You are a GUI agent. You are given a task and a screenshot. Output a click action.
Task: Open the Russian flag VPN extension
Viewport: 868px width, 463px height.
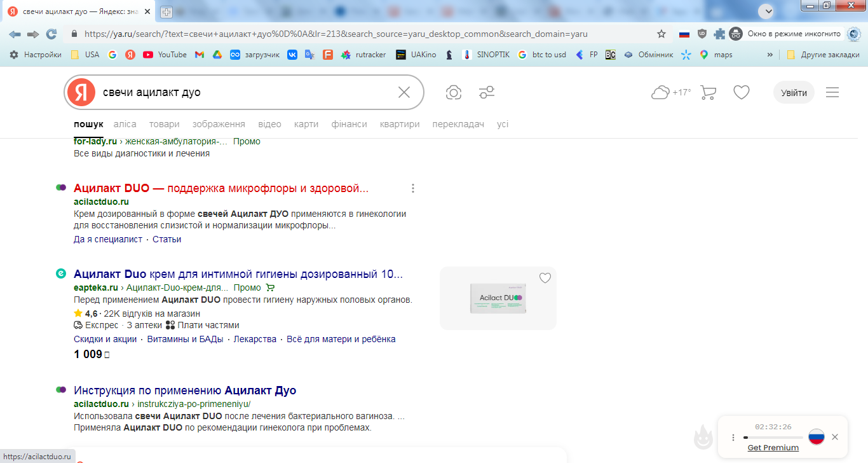click(x=684, y=34)
